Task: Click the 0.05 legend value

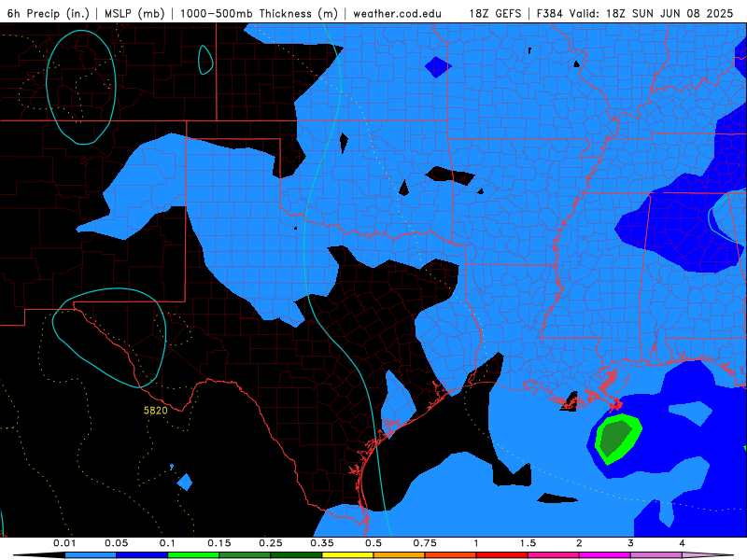Action: pyautogui.click(x=116, y=543)
